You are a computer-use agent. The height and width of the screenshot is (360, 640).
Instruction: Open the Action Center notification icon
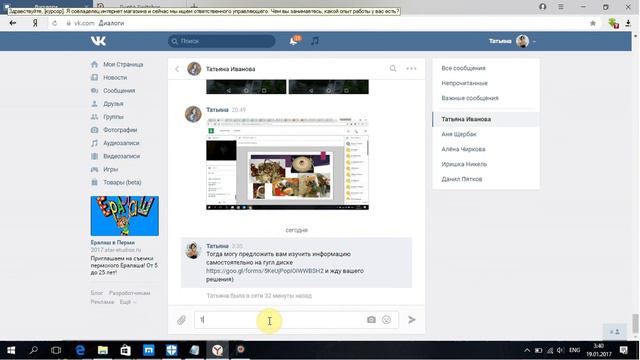(624, 350)
